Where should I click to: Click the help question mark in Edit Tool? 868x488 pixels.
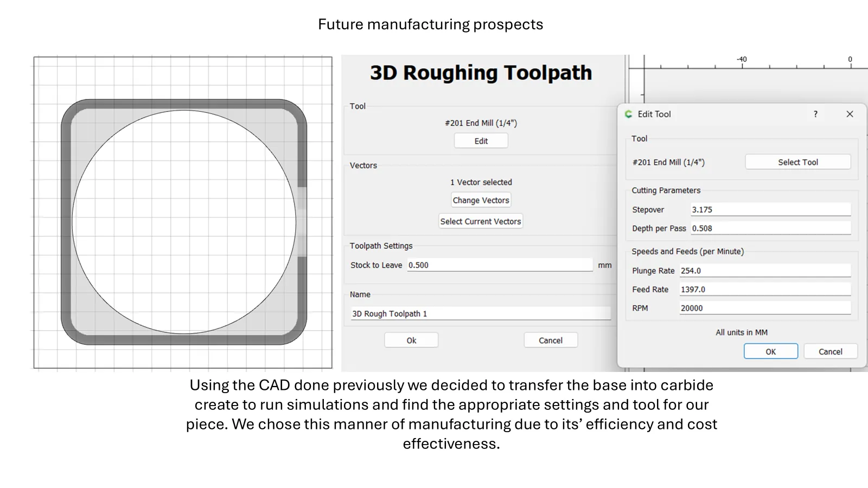815,114
